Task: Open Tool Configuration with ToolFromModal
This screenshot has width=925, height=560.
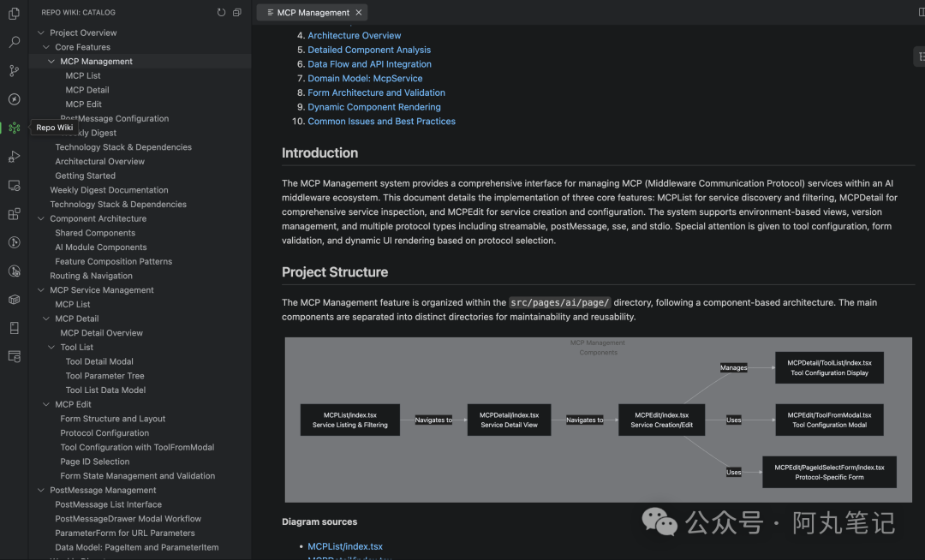Action: pos(137,448)
